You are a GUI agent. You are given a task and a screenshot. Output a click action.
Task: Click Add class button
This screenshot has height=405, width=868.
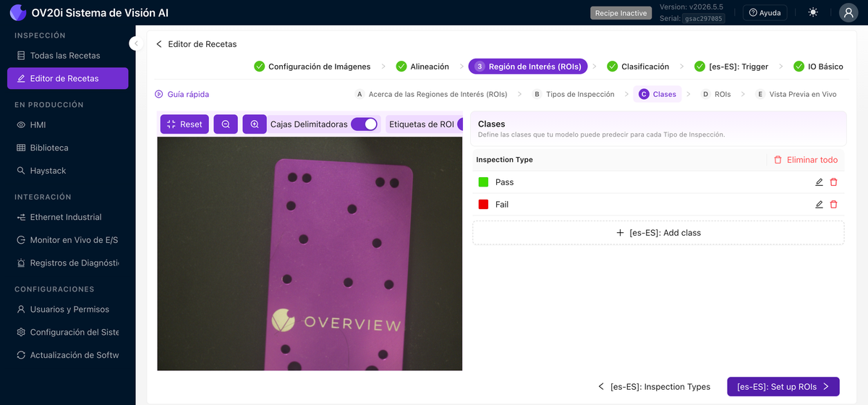point(658,233)
